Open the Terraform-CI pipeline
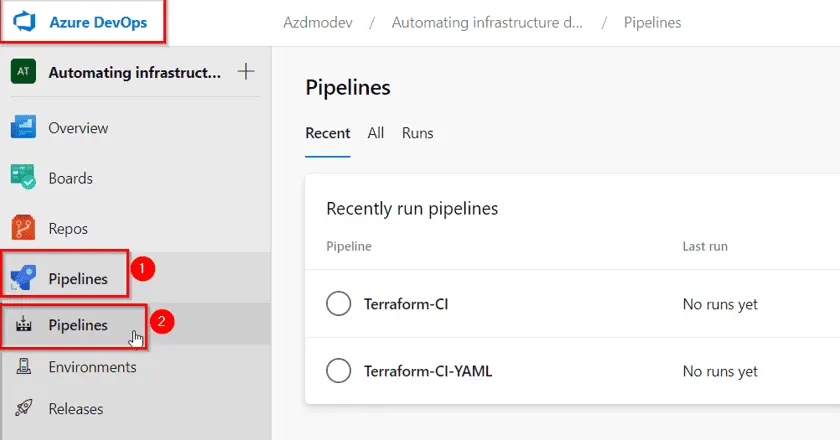Image resolution: width=840 pixels, height=440 pixels. coord(406,304)
